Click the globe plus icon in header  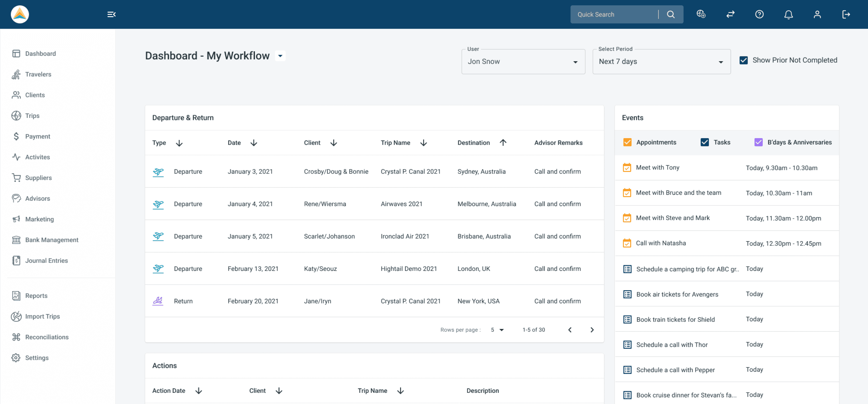(701, 14)
